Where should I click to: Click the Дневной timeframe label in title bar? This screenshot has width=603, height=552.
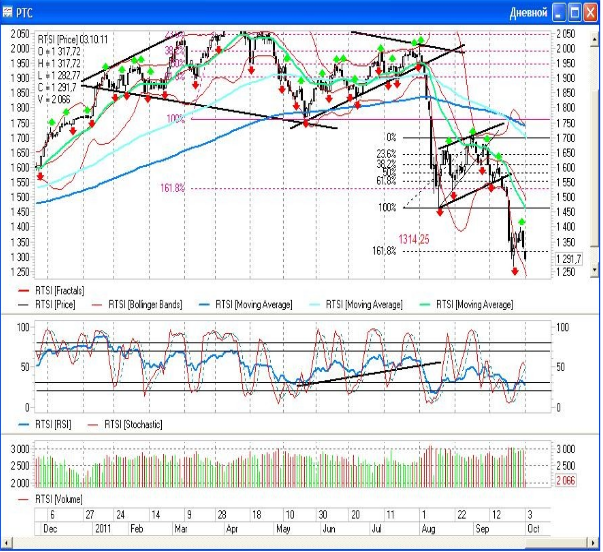[x=528, y=13]
